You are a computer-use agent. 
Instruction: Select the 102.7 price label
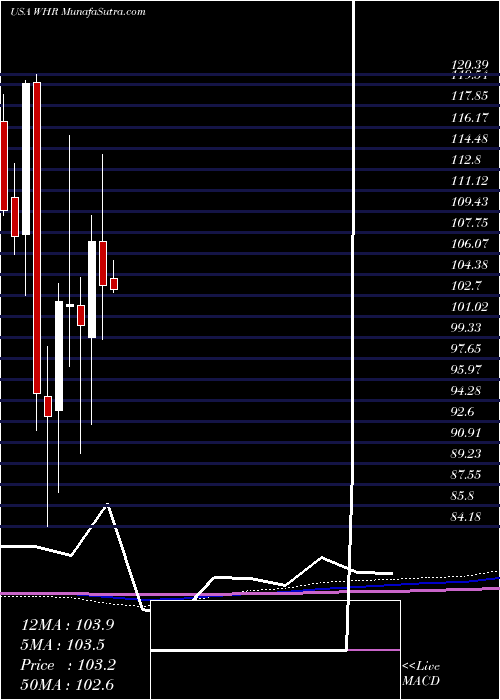[466, 286]
